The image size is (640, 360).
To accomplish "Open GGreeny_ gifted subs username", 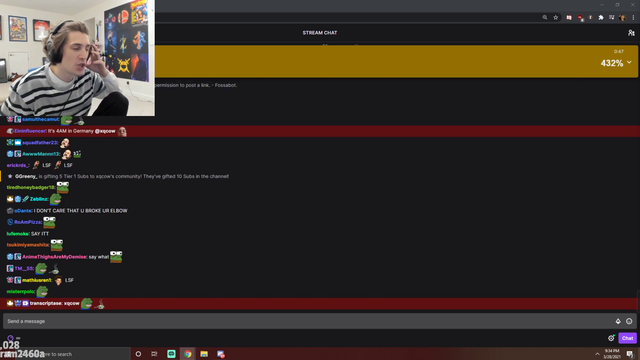I will click(x=26, y=176).
